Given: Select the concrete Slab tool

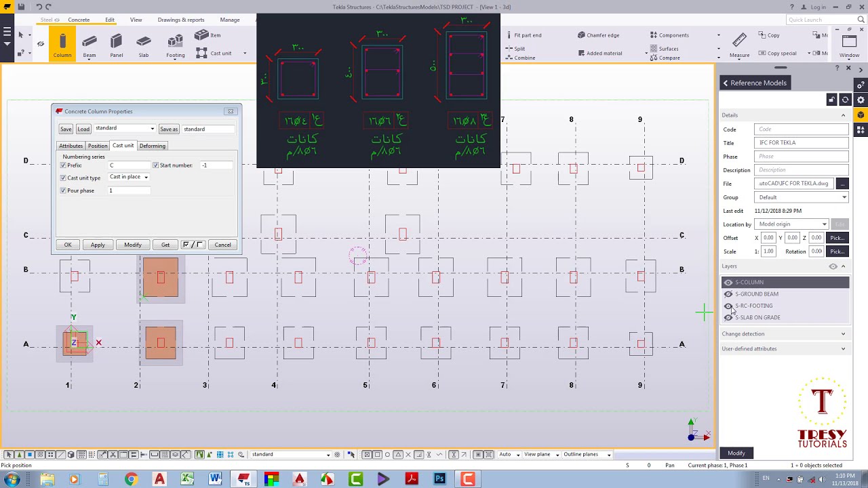Looking at the screenshot, I should (x=144, y=45).
